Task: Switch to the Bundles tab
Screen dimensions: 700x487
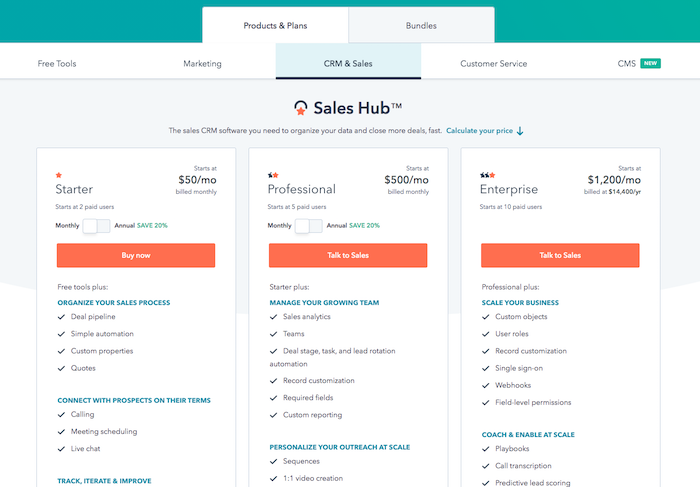Action: click(421, 25)
